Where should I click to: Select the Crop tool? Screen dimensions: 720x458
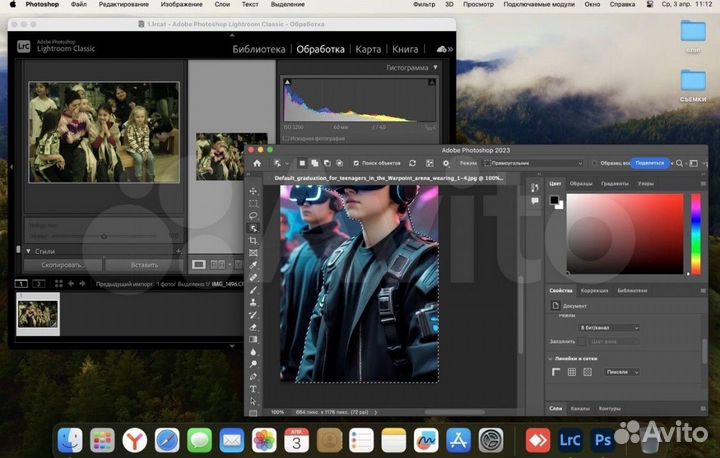pyautogui.click(x=253, y=241)
